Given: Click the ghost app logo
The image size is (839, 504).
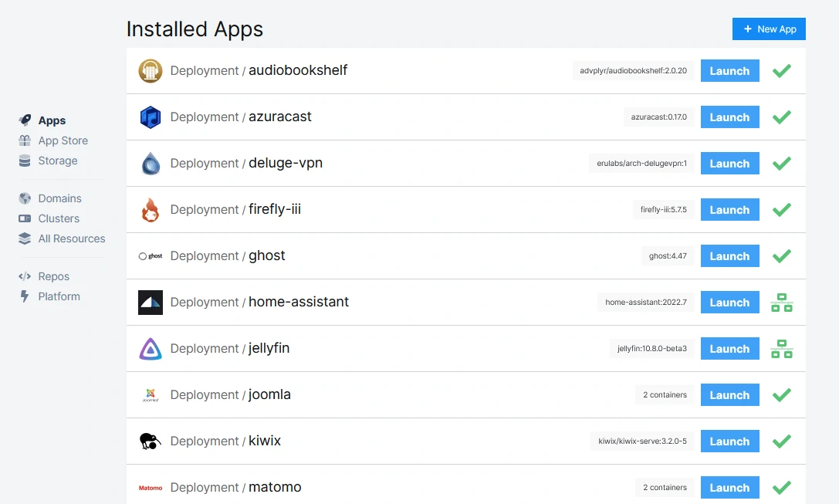Looking at the screenshot, I should coord(151,256).
